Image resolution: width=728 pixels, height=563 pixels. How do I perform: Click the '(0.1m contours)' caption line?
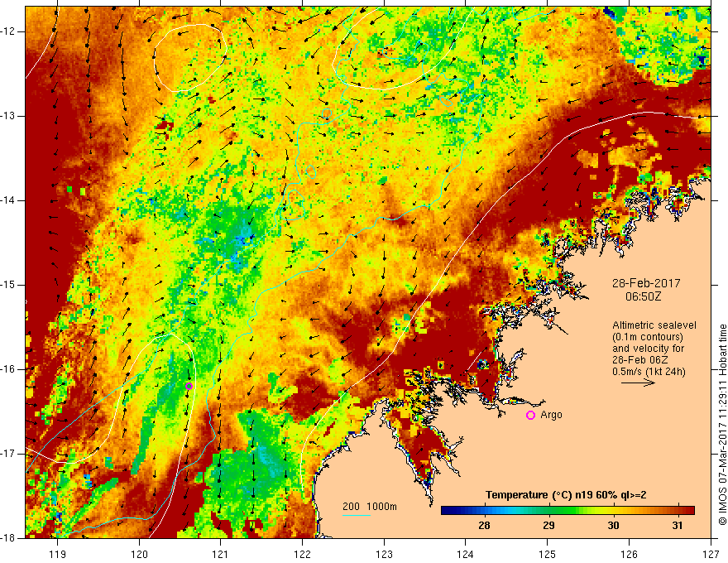pyautogui.click(x=648, y=337)
